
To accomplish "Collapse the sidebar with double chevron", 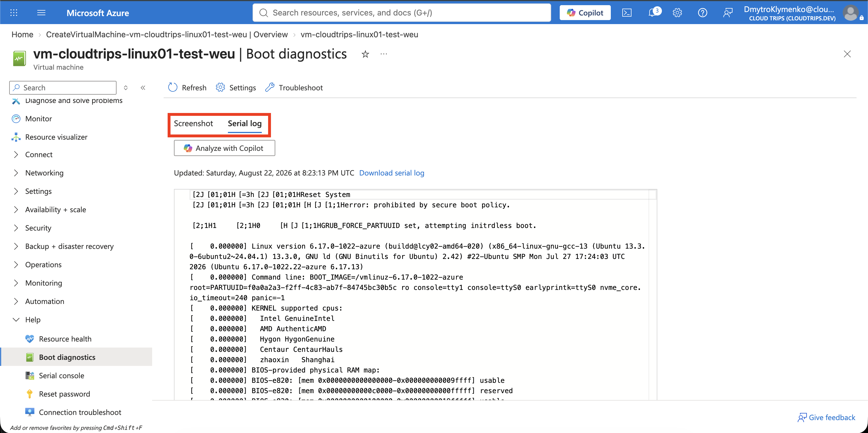I will pyautogui.click(x=143, y=87).
